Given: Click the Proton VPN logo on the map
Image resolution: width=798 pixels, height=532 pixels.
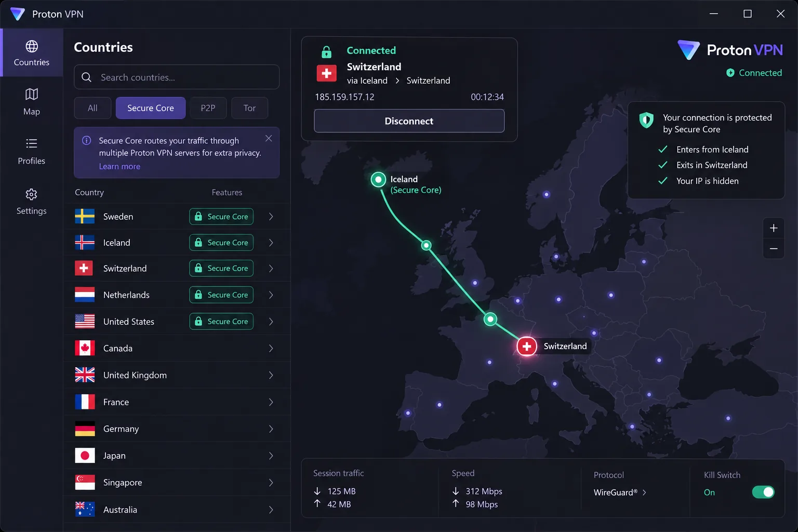Looking at the screenshot, I should click(x=730, y=50).
